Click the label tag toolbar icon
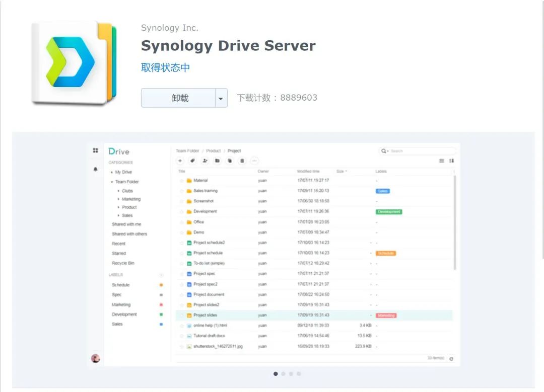The width and height of the screenshot is (544, 392). tap(192, 161)
